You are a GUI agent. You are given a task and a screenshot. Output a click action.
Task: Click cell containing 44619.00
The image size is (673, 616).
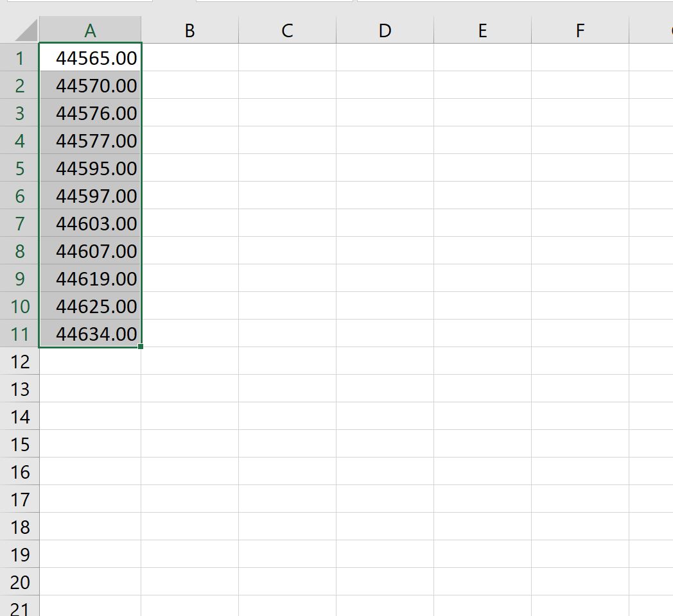90,278
